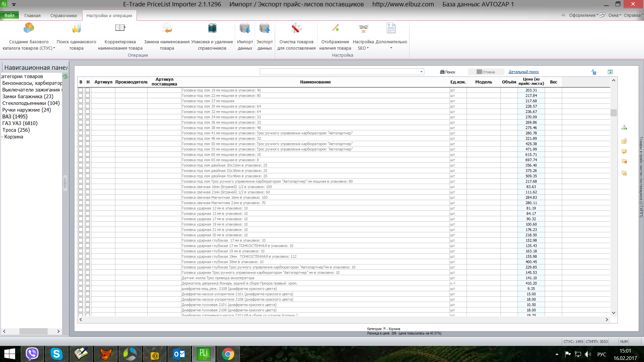
Task: Open the Справка dropdown menu
Action: 633,15
